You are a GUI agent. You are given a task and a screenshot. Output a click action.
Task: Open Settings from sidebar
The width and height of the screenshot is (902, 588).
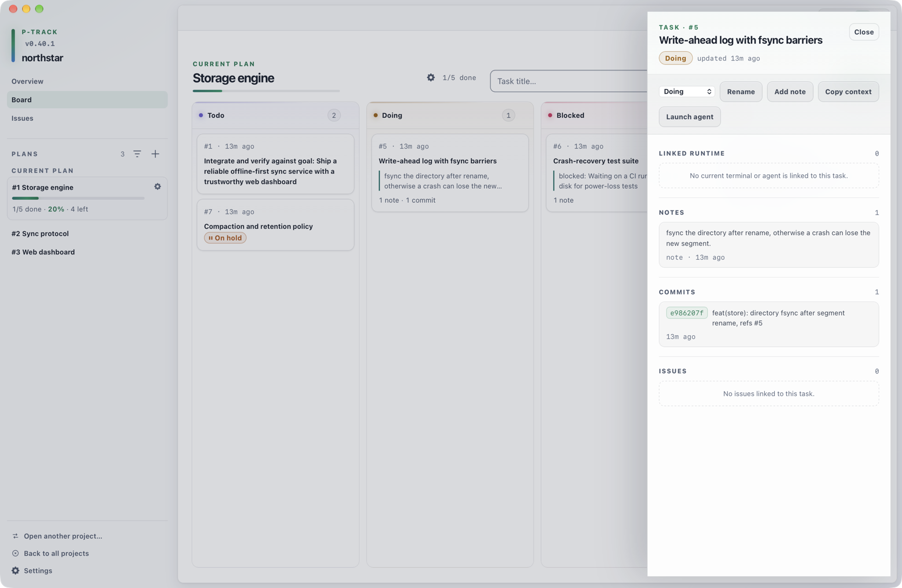[38, 571]
